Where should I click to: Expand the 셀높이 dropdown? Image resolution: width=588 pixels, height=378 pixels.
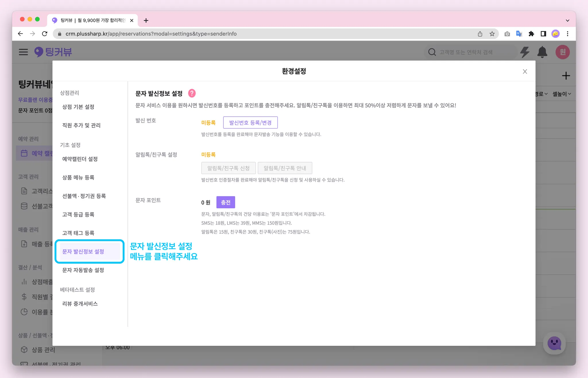(562, 94)
